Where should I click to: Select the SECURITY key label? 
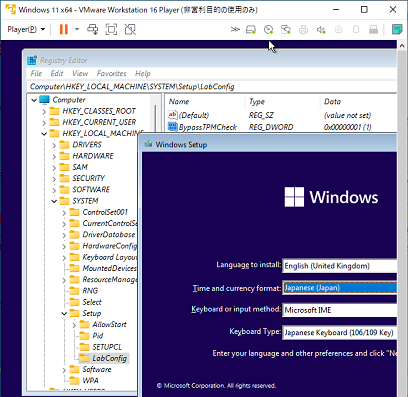point(89,178)
